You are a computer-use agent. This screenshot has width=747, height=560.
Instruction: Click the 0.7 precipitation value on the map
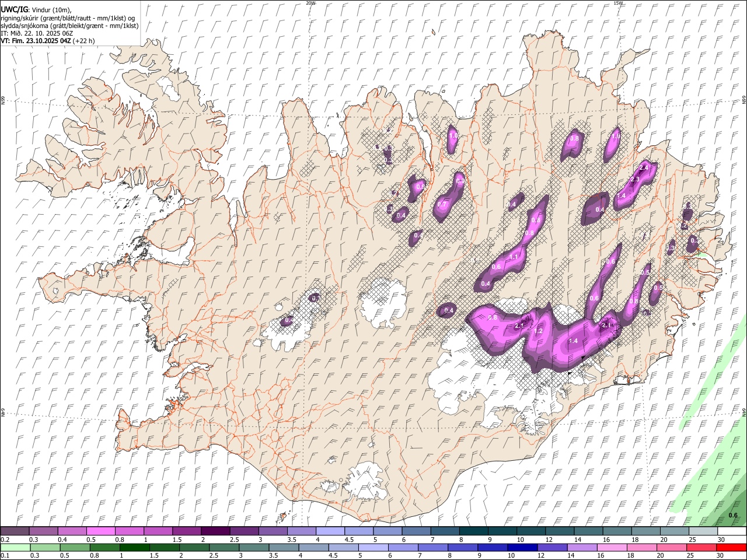pos(442,205)
